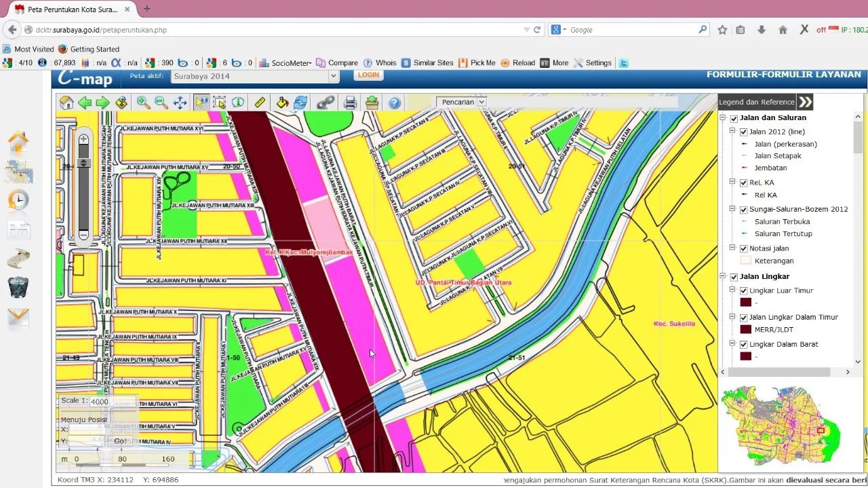Print the map with printer icon
The height and width of the screenshot is (488, 868).
pyautogui.click(x=350, y=102)
